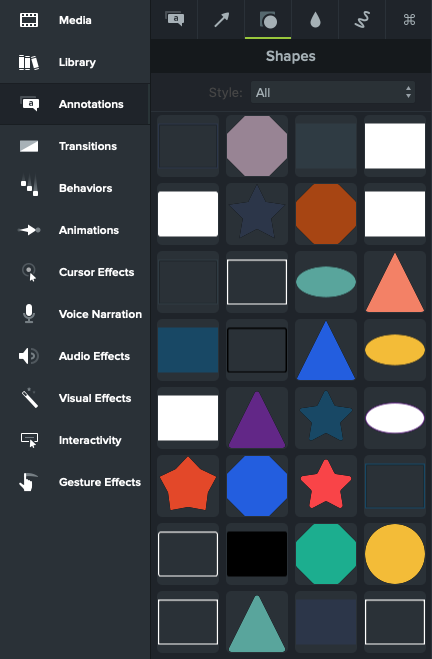Open the Audio Effects panel

(75, 356)
